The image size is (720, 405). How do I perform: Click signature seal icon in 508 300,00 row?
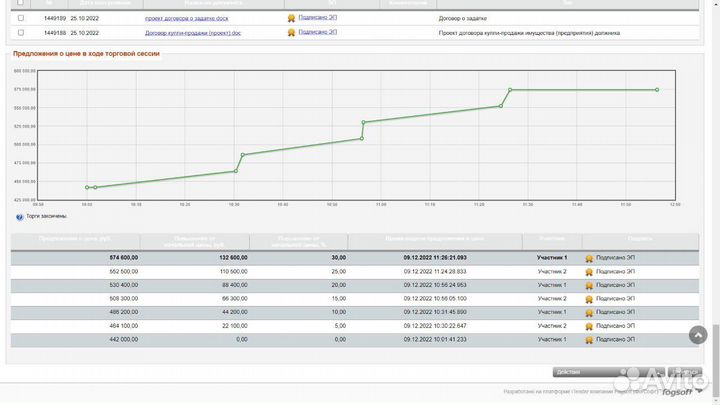[x=589, y=298]
